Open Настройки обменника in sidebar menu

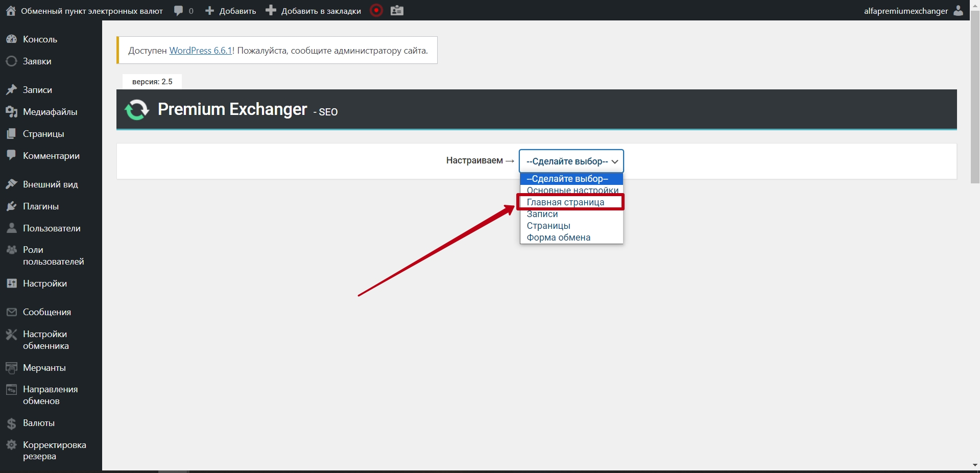point(45,340)
